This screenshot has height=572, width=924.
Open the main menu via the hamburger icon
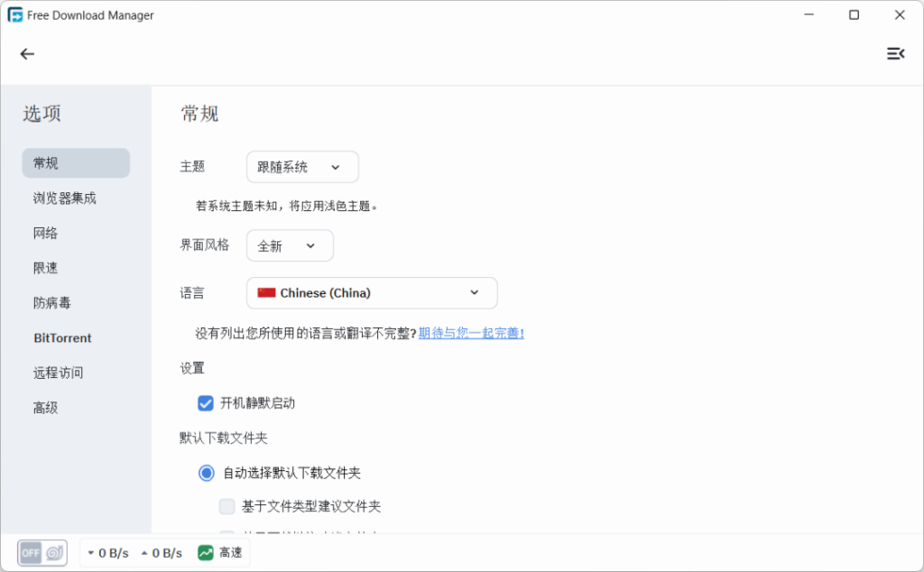(x=895, y=53)
